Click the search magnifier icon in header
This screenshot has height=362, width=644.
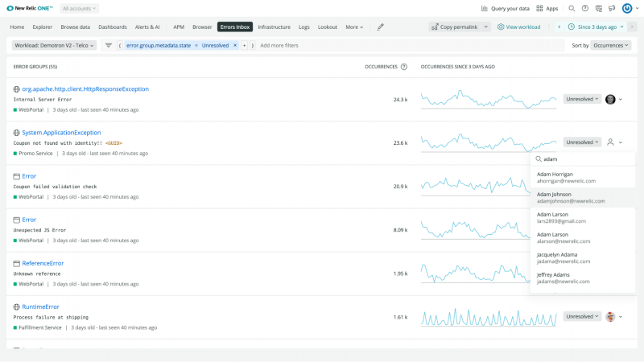572,8
